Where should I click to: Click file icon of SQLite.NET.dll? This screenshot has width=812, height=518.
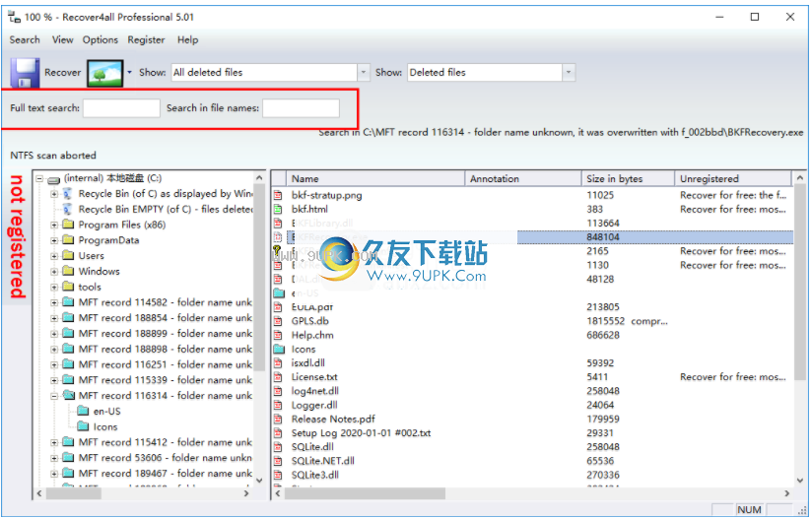point(278,461)
